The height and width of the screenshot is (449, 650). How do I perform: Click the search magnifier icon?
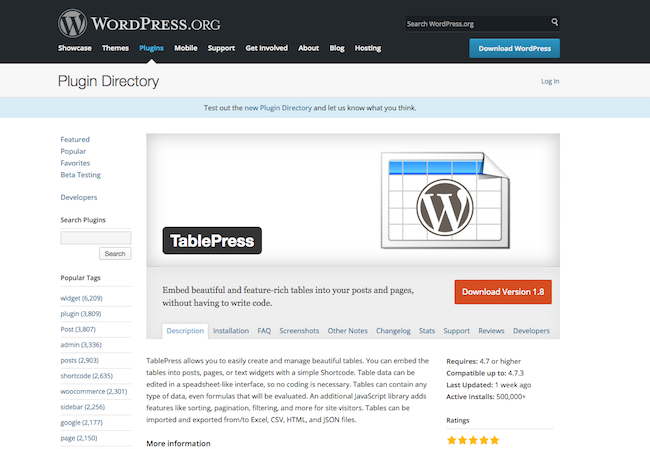[x=554, y=22]
